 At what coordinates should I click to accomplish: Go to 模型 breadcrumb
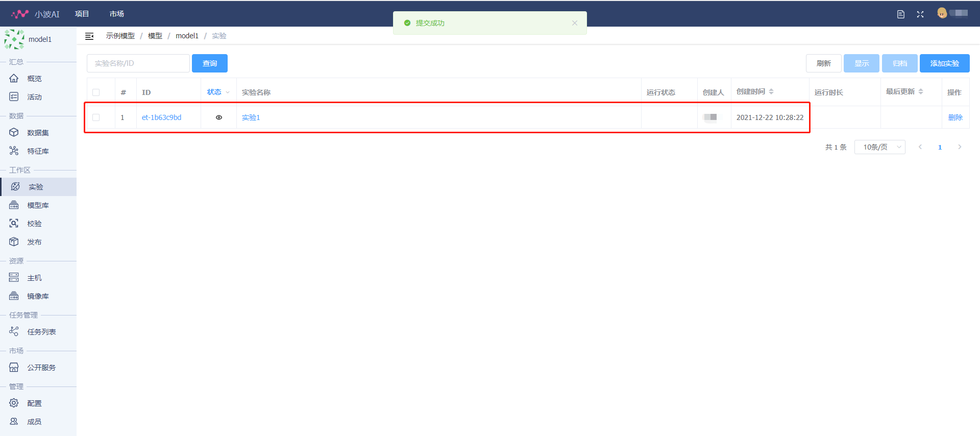coord(155,36)
